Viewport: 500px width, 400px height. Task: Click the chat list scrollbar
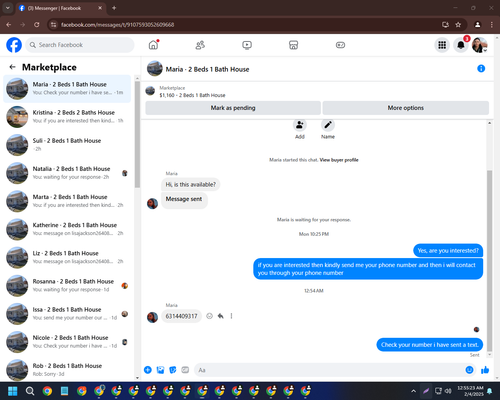[137, 135]
